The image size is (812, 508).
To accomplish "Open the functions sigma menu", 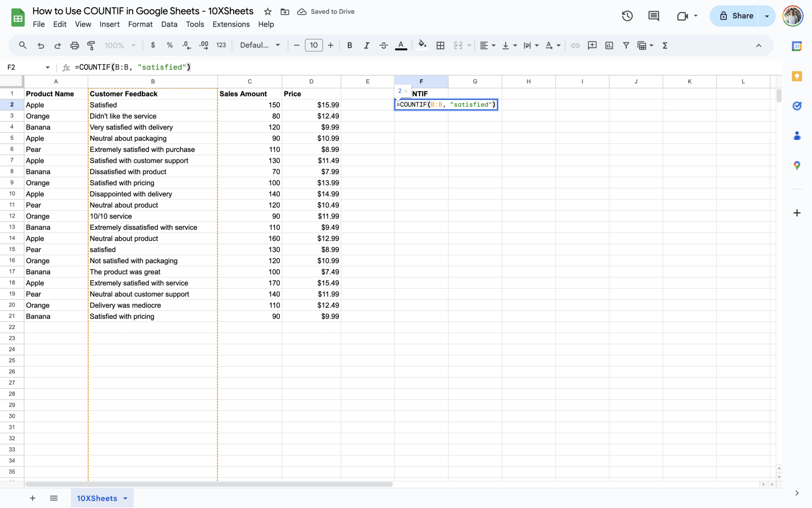I will tap(665, 45).
